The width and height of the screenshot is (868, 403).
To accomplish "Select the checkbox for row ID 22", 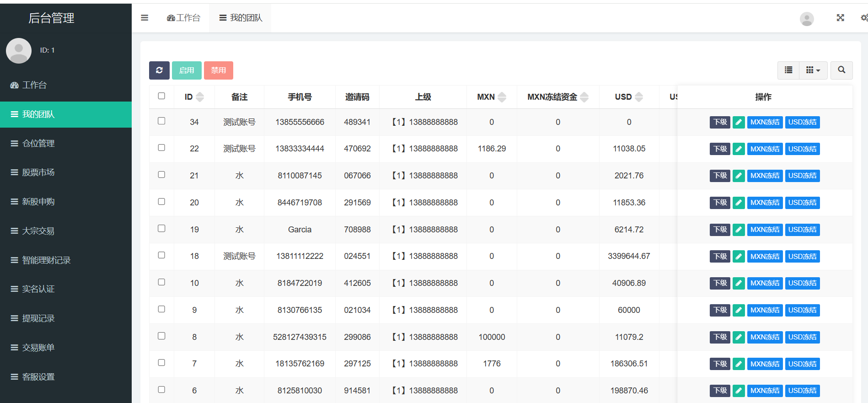I will point(161,148).
